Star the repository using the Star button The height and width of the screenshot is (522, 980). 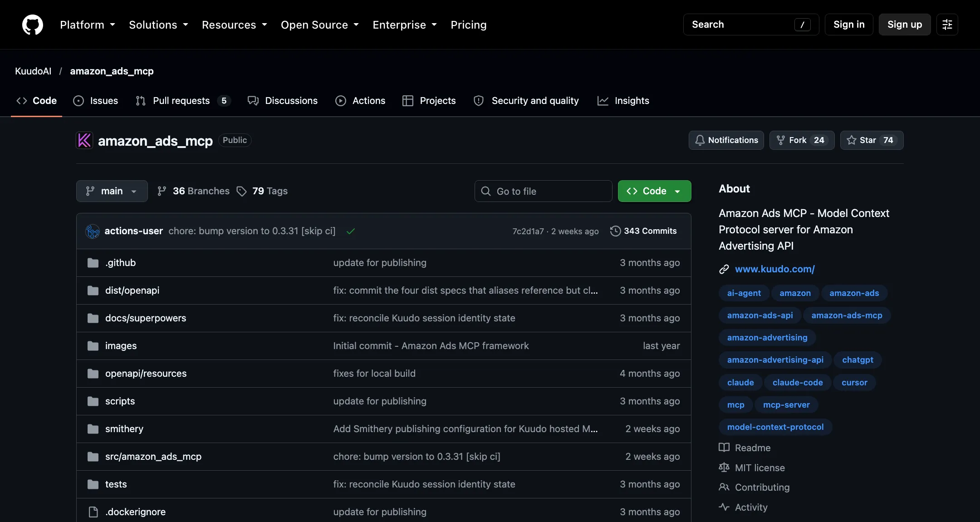point(872,140)
